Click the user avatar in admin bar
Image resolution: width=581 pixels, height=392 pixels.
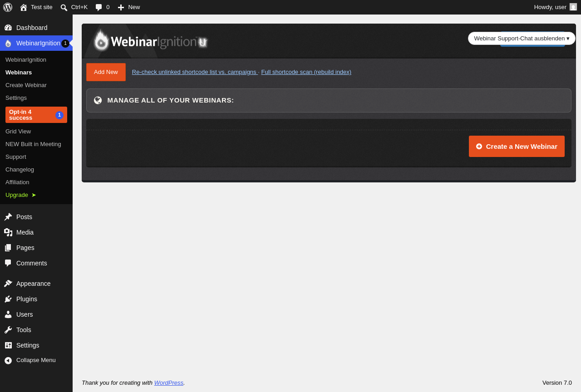[x=573, y=7]
